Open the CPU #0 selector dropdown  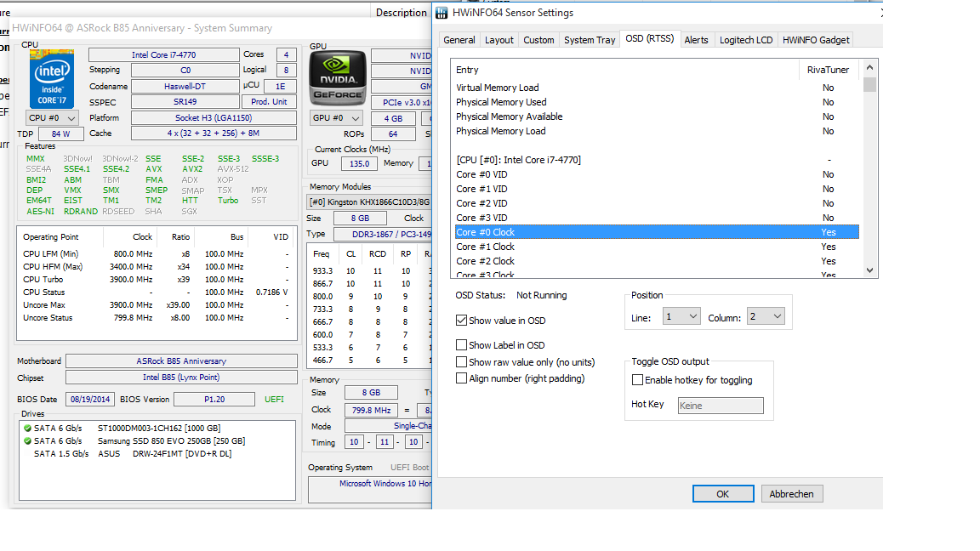[52, 117]
